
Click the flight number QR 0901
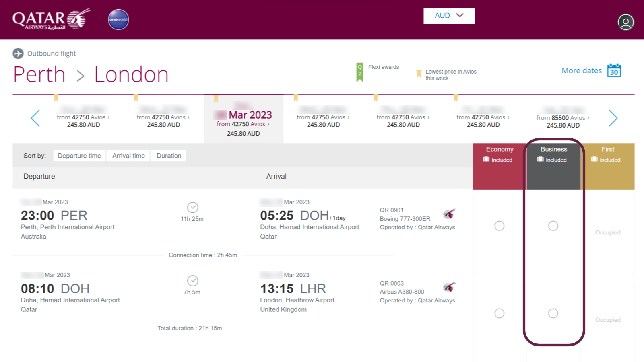click(x=392, y=210)
